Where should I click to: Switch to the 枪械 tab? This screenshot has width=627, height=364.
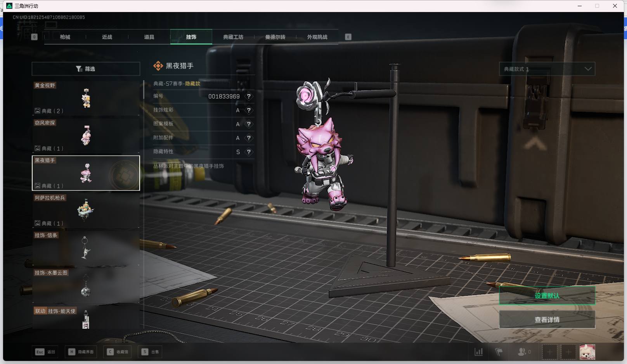pyautogui.click(x=65, y=37)
